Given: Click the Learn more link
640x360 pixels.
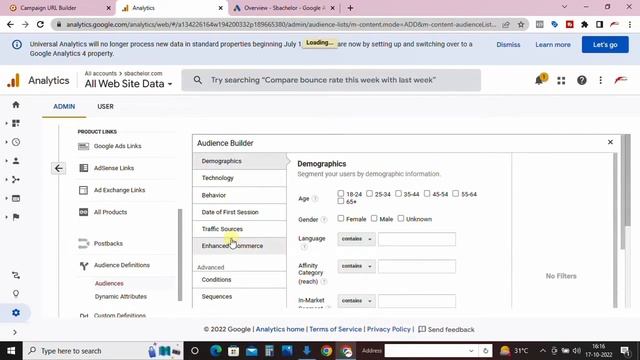Looking at the screenshot, I should tap(553, 44).
